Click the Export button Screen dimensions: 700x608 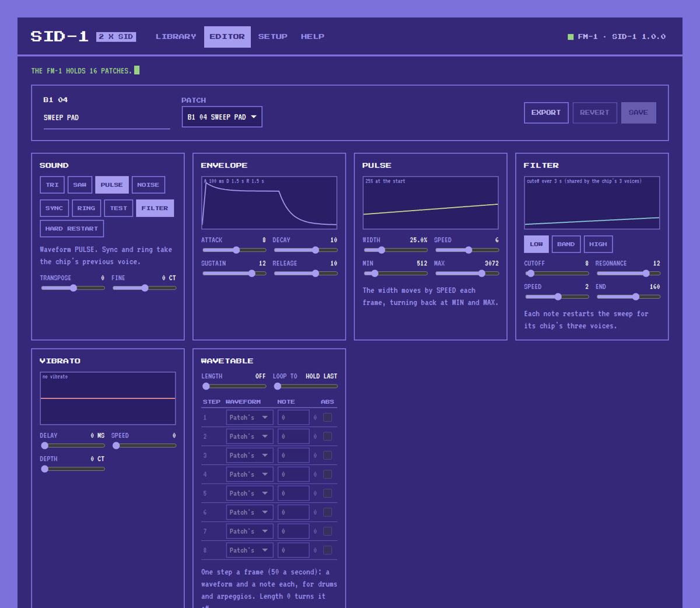(546, 113)
